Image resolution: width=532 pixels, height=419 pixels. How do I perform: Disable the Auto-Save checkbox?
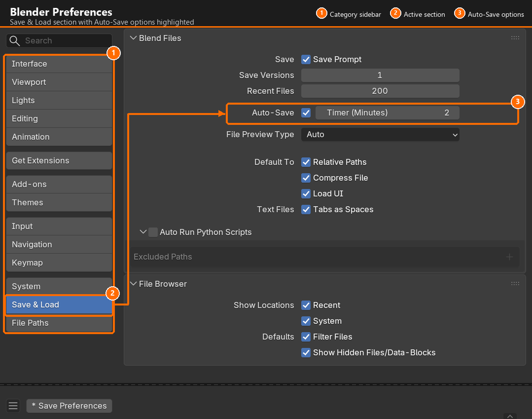tap(306, 113)
